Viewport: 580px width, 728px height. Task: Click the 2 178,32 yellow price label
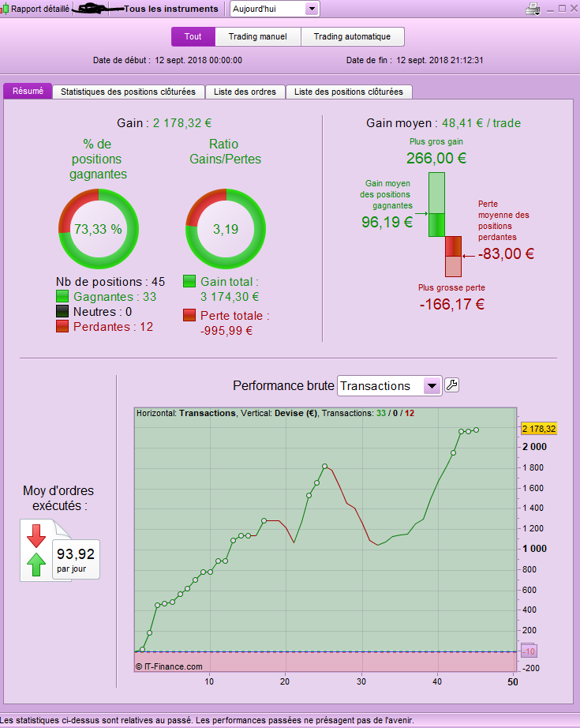pos(539,429)
